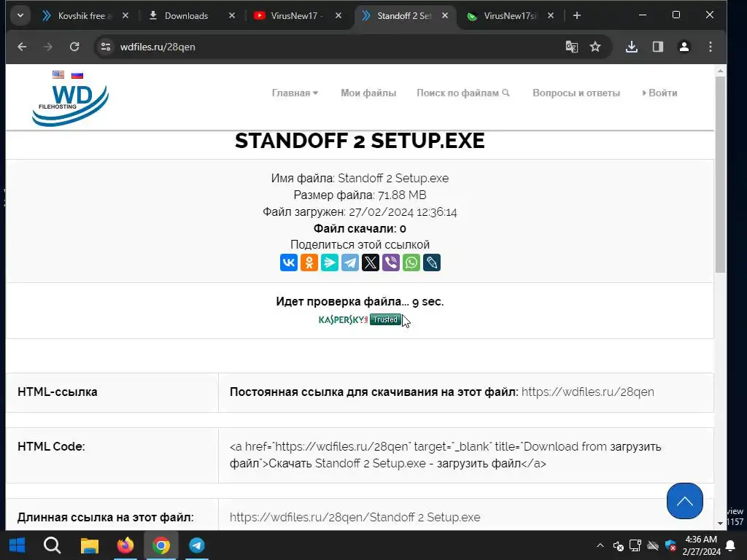747x560 pixels.
Task: Bookmark this page with star icon
Action: click(x=595, y=47)
